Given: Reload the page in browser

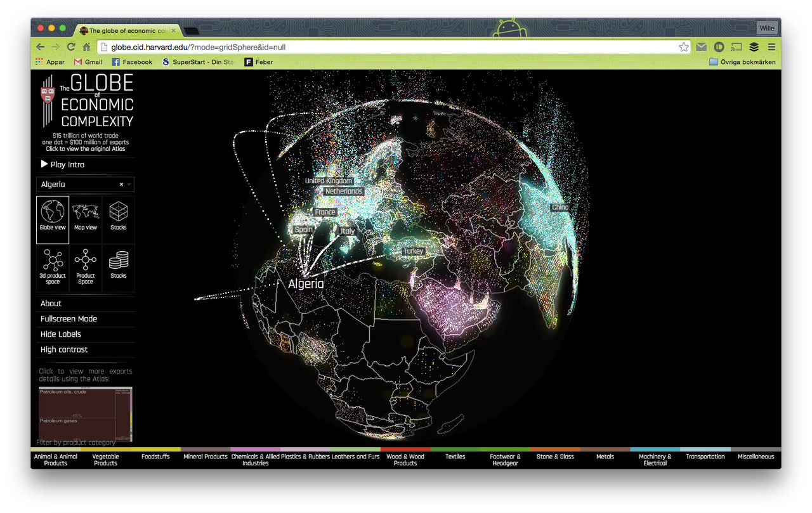Looking at the screenshot, I should 71,47.
